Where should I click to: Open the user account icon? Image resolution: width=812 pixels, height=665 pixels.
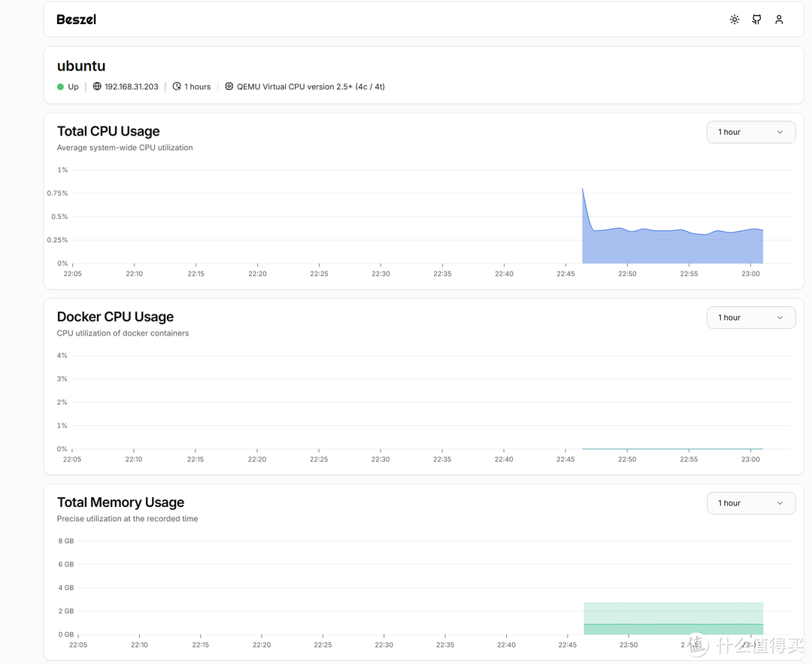(779, 20)
